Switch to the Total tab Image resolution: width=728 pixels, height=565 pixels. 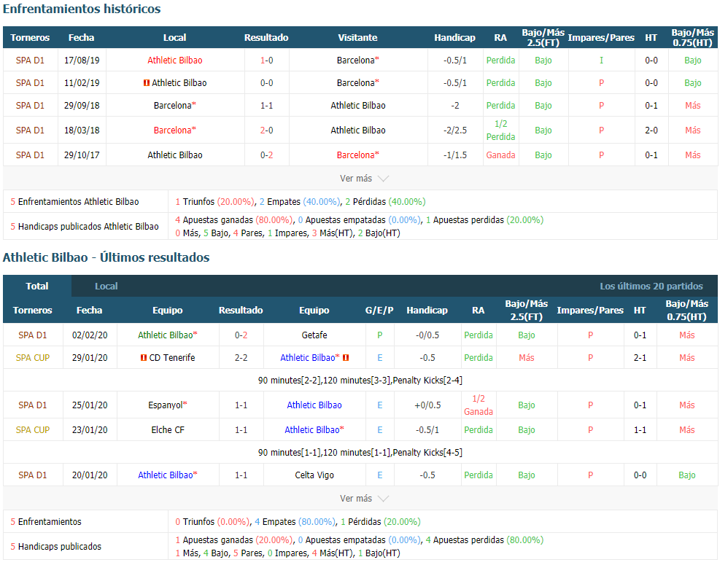pyautogui.click(x=37, y=287)
